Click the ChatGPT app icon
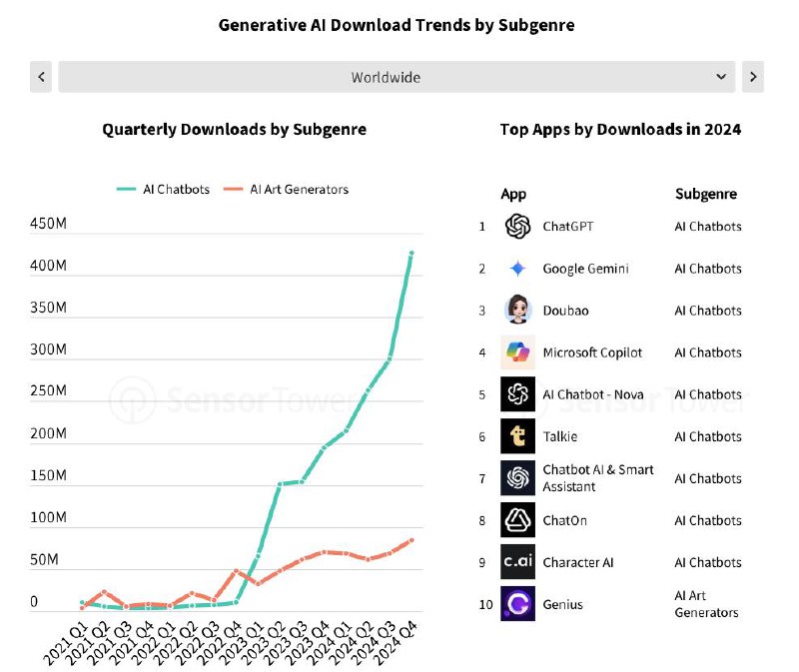799x672 pixels. click(x=517, y=226)
